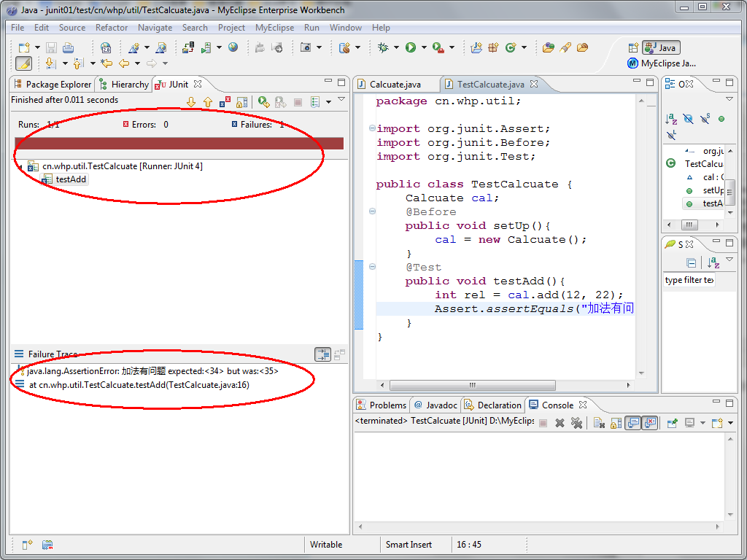
Task: Switch to the Package Explorer tab
Action: [x=53, y=85]
